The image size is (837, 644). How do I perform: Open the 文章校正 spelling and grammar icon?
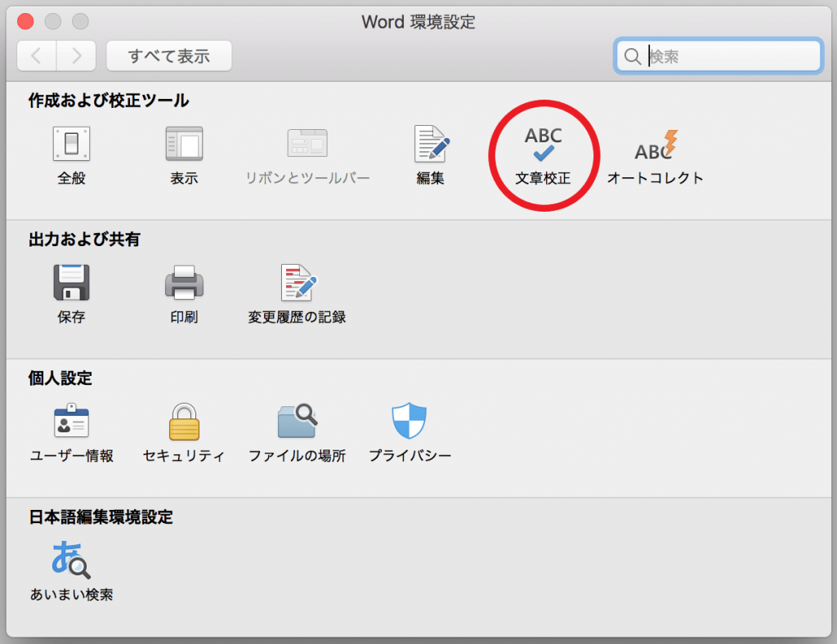(544, 144)
